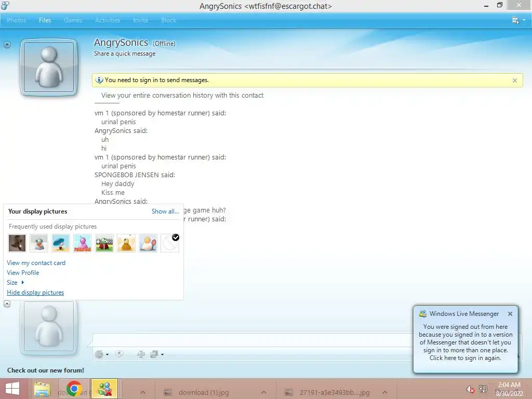
Task: Open the options arrow beside your own display picture
Action: click(7, 303)
